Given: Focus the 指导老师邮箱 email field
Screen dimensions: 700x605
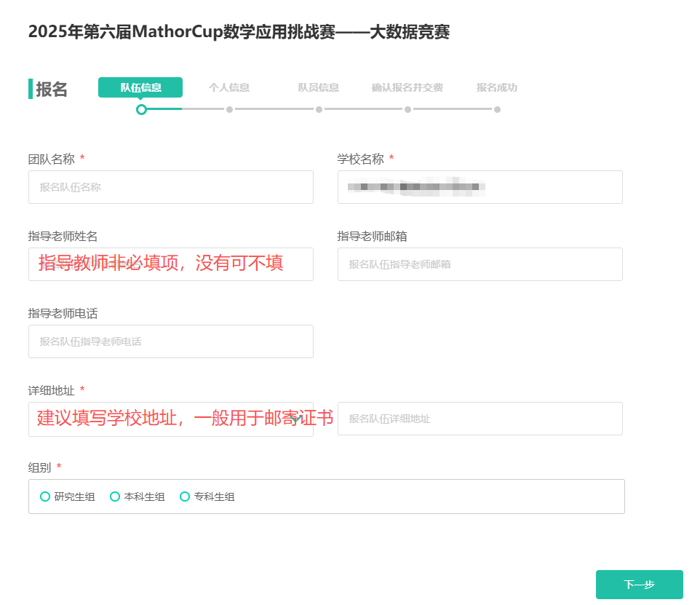Looking at the screenshot, I should click(x=480, y=264).
